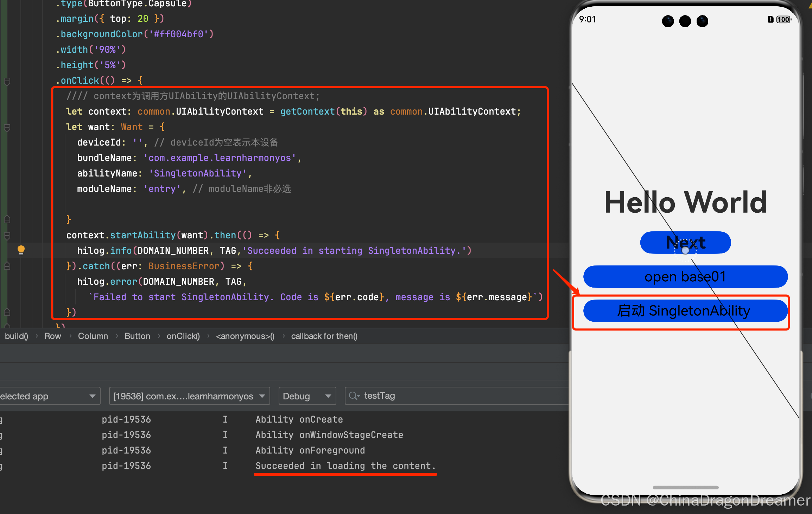This screenshot has width=812, height=514.
Task: Select the Ability onCreate log entry
Action: pos(299,419)
